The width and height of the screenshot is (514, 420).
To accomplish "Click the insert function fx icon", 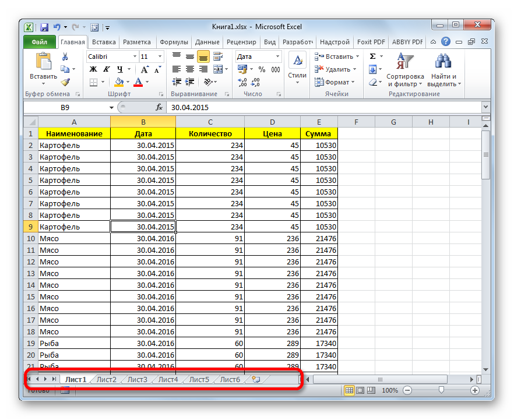I will [x=159, y=108].
